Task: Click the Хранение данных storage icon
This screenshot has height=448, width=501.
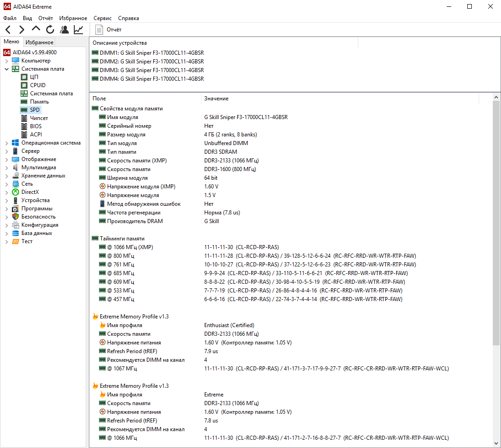Action: click(x=15, y=176)
